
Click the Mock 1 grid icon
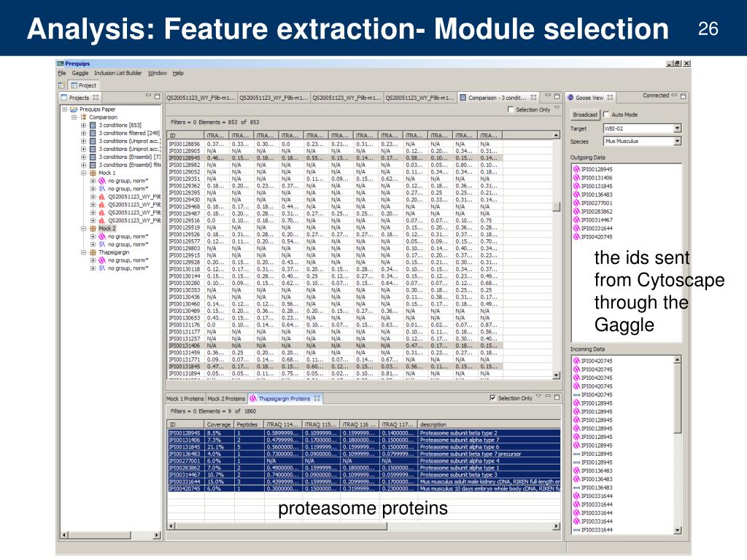pos(93,173)
